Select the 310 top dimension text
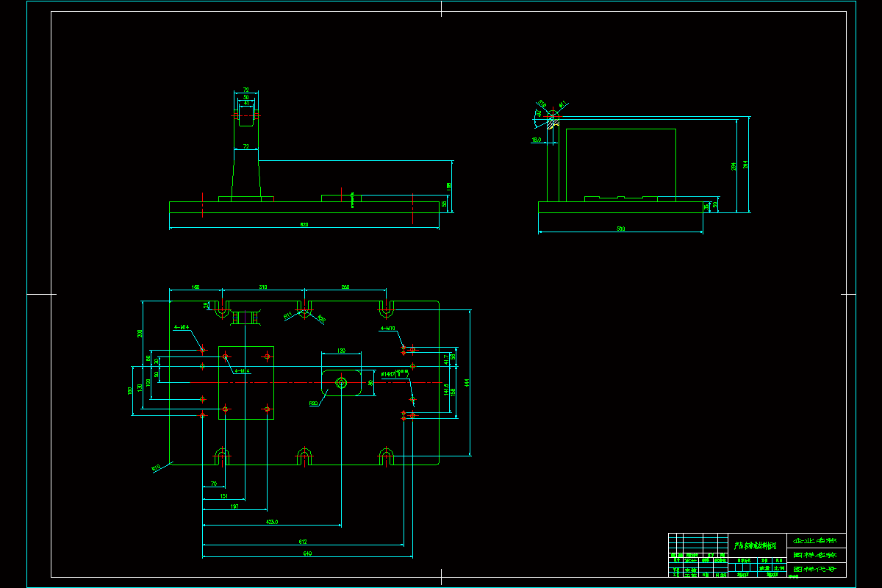 (x=262, y=287)
